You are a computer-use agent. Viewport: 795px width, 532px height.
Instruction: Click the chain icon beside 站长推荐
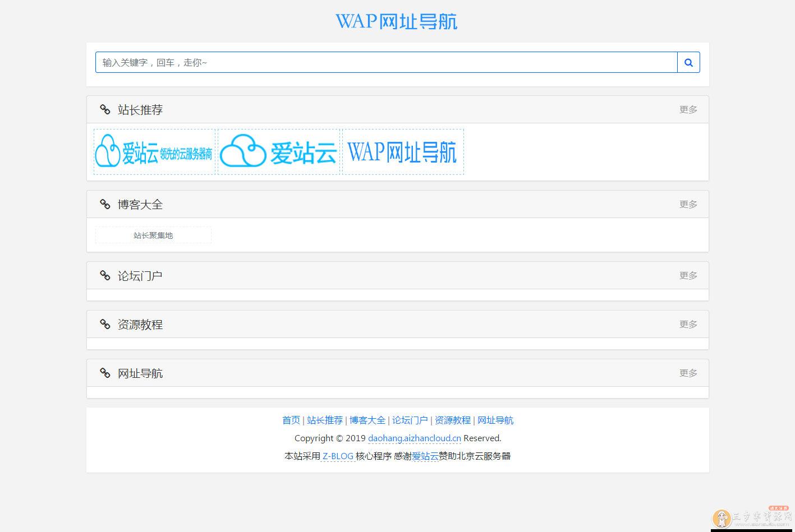click(x=105, y=109)
